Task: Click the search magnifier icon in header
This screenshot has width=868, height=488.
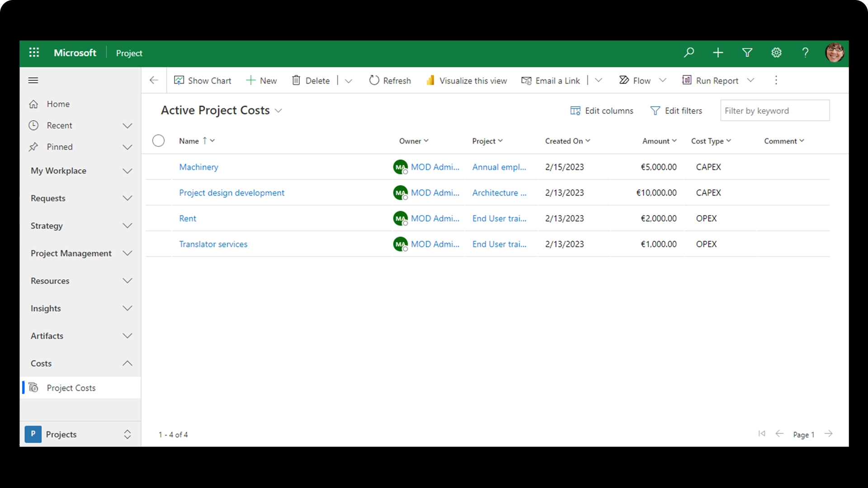Action: tap(689, 52)
